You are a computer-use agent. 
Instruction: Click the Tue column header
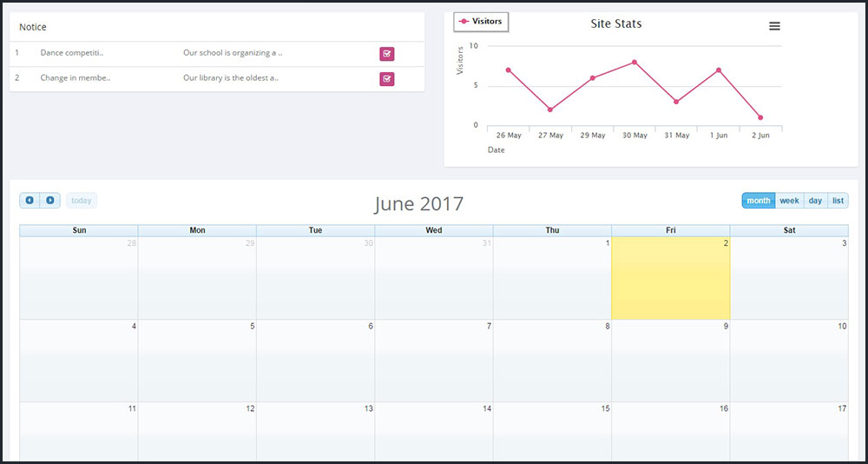click(x=316, y=230)
